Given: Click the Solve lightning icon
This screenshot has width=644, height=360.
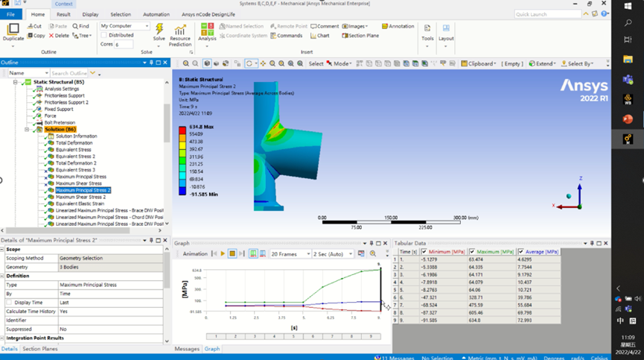Looking at the screenshot, I should pyautogui.click(x=159, y=29).
